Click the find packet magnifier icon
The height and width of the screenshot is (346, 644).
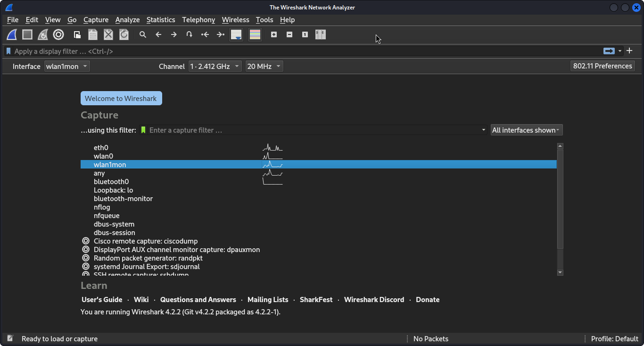[x=143, y=34]
